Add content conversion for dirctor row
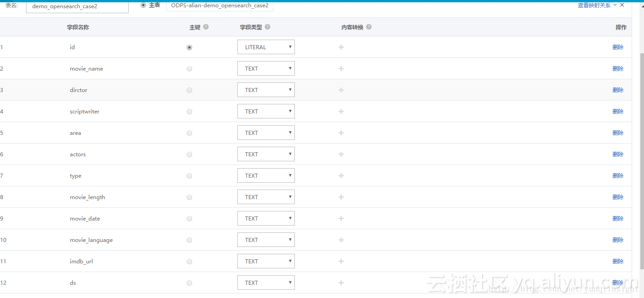 click(x=341, y=90)
